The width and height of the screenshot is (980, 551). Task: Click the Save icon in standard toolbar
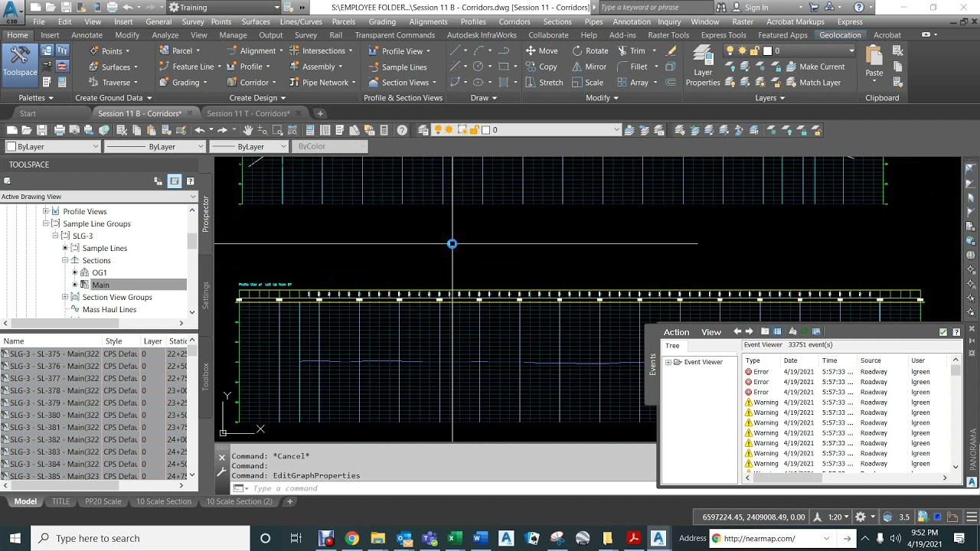point(42,130)
